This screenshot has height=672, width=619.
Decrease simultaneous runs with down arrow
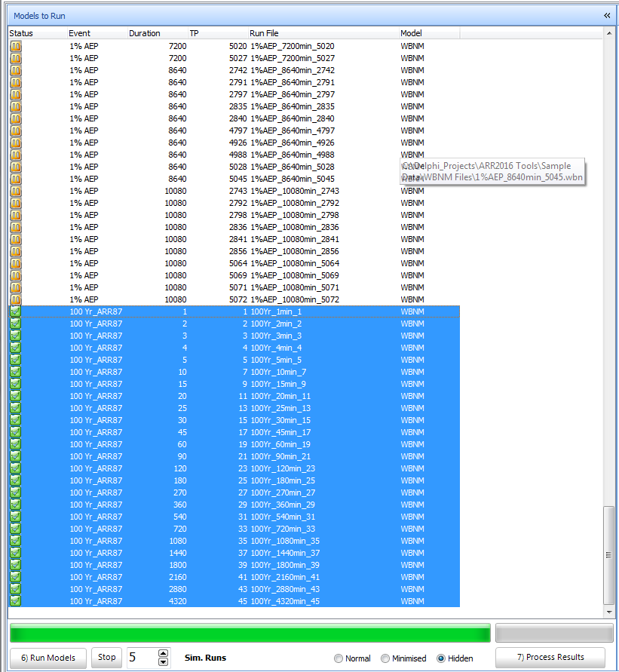tap(164, 662)
